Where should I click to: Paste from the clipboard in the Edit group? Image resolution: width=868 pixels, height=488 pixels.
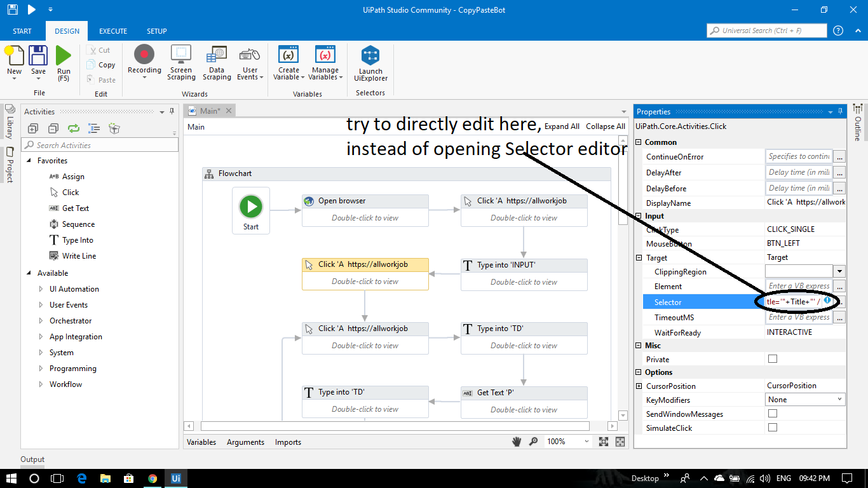[101, 80]
